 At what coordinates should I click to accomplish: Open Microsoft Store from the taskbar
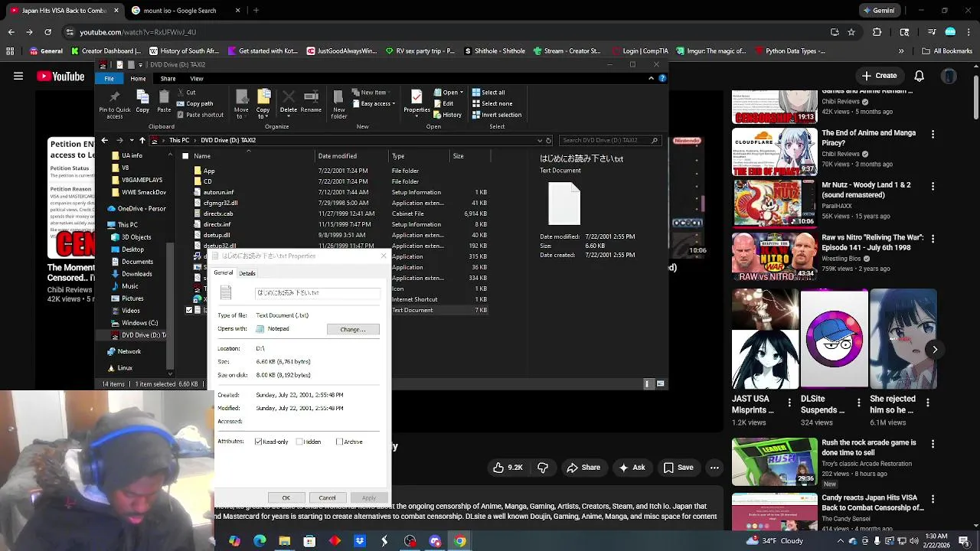(309, 541)
